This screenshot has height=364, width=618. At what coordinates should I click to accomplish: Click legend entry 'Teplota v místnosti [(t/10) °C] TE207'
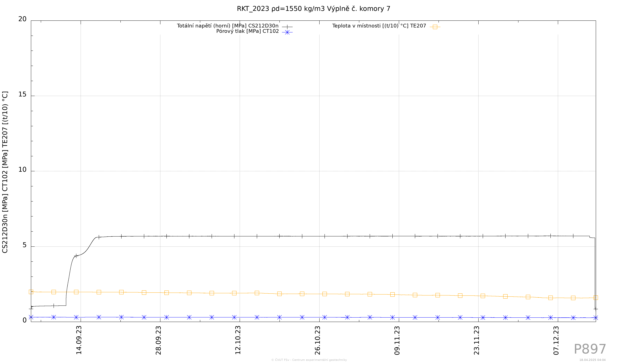[379, 26]
